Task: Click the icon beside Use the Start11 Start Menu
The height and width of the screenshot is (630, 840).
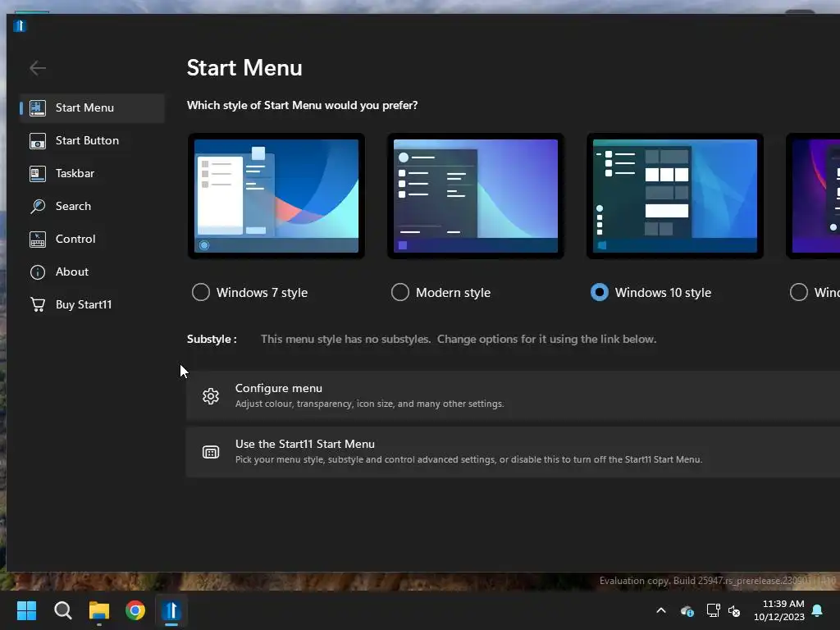Action: click(211, 452)
